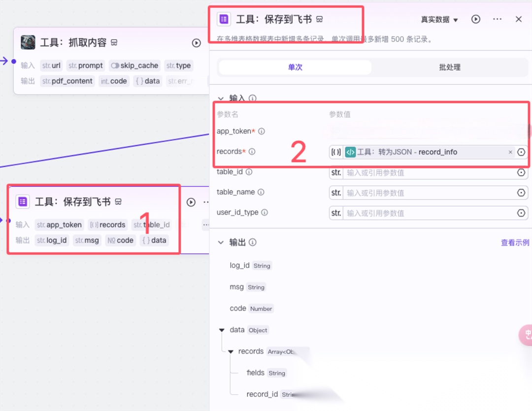Click the user_id_type value input field
Image resolution: width=532 pixels, height=411 pixels.
tap(429, 213)
